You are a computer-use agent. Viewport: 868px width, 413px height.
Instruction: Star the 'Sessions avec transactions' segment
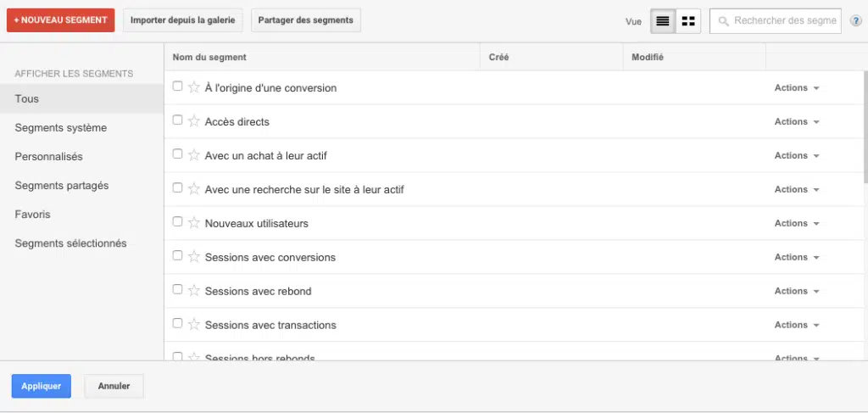pyautogui.click(x=193, y=325)
